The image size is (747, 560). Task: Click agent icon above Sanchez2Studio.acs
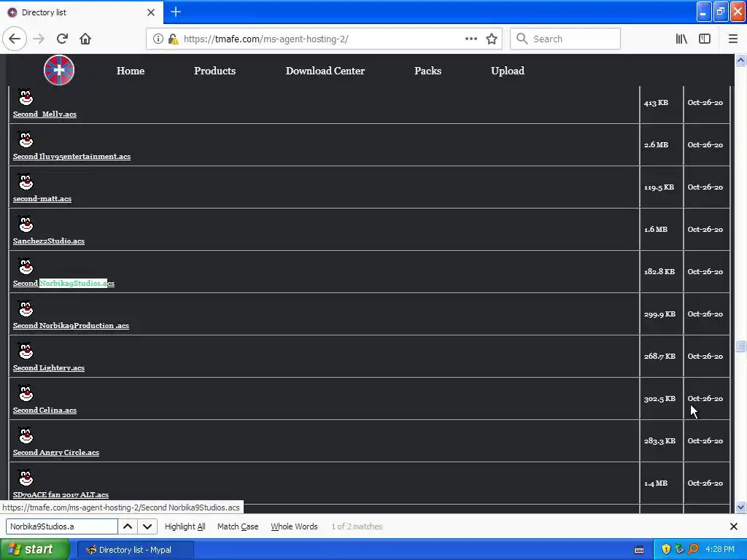[x=26, y=224]
